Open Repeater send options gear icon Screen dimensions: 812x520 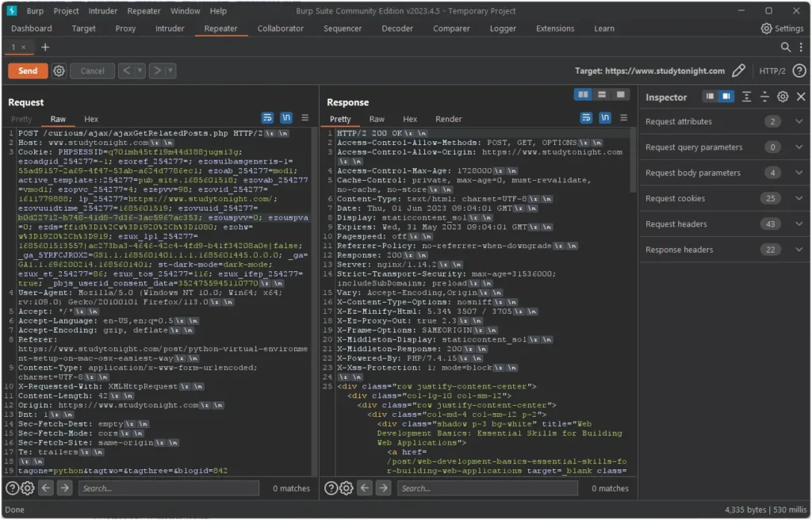59,71
